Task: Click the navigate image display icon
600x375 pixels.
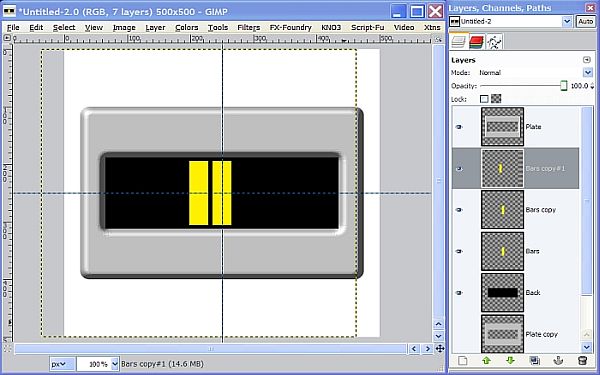Action: 440,349
